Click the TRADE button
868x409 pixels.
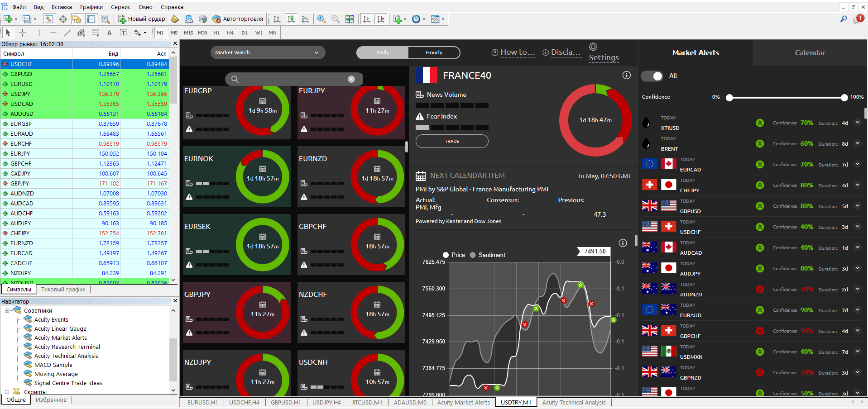(452, 141)
